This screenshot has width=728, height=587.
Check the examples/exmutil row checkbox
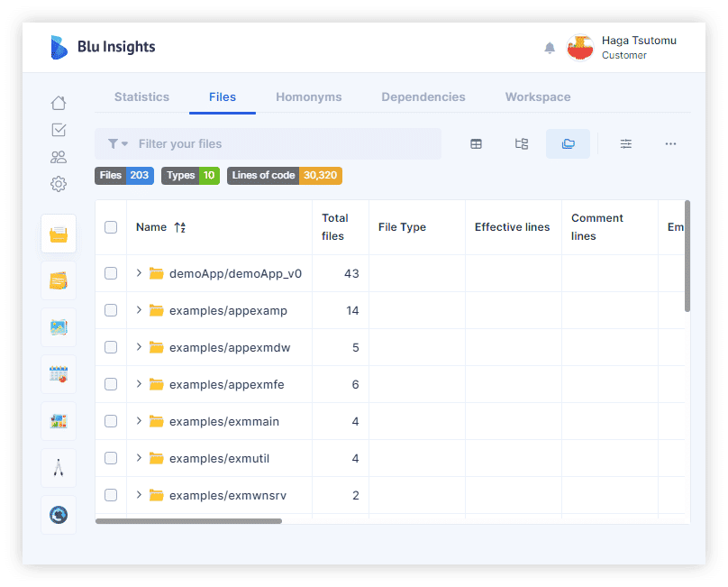point(111,458)
